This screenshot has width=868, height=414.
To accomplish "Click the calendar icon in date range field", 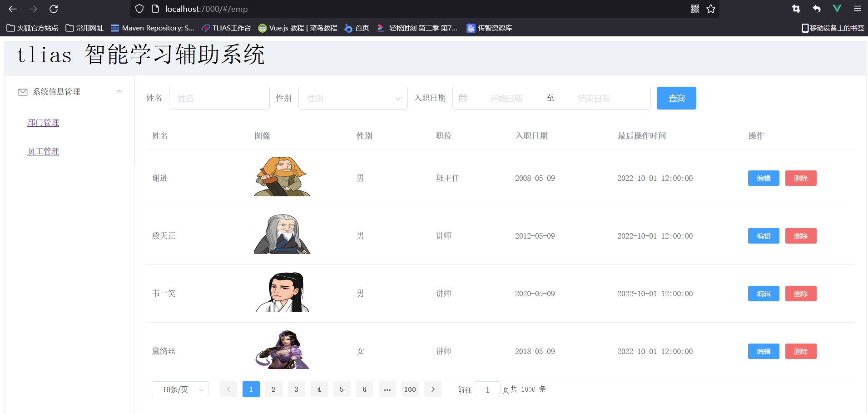I will (x=463, y=98).
